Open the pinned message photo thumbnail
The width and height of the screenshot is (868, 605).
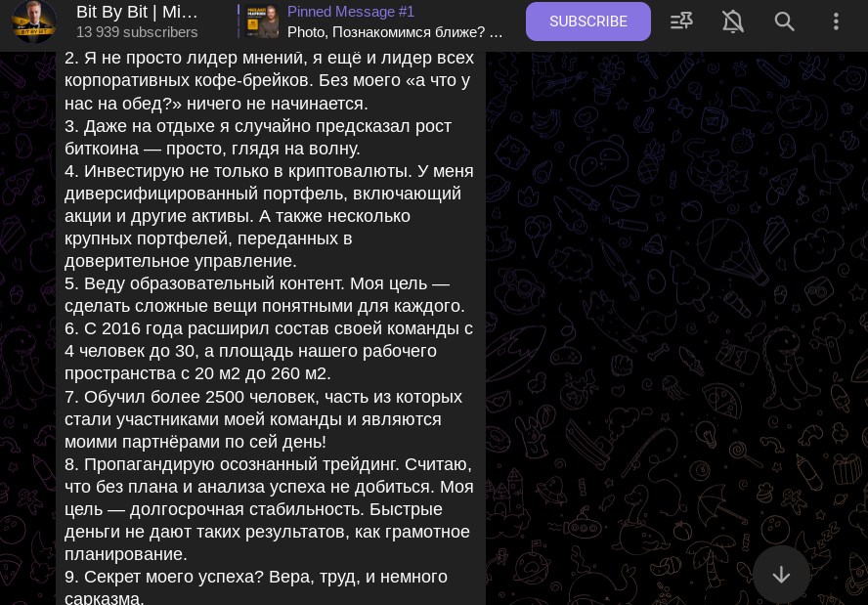click(262, 22)
